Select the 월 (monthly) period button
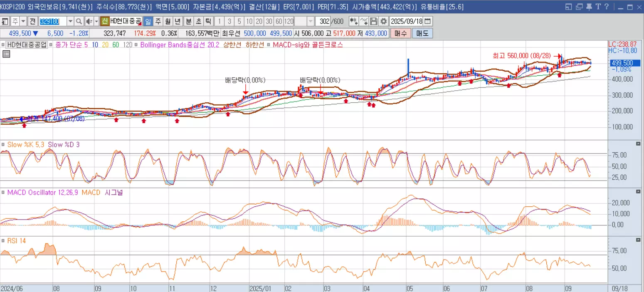The image size is (644, 292). click(168, 21)
